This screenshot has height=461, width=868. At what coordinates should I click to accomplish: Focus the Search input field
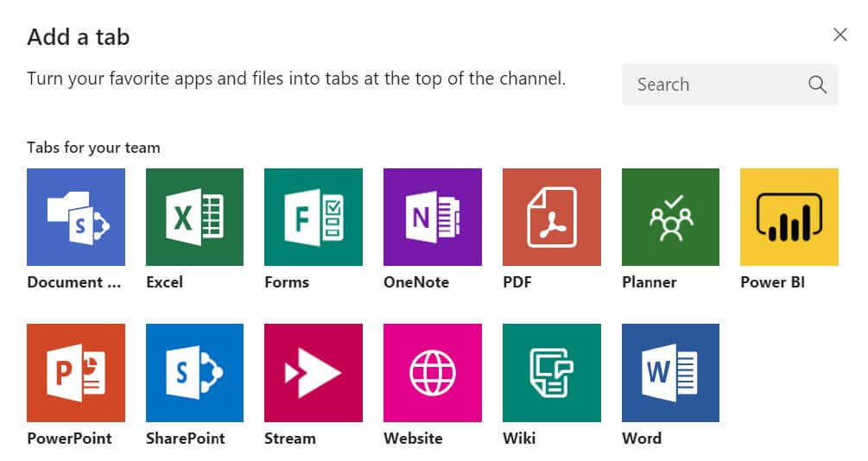pos(730,85)
